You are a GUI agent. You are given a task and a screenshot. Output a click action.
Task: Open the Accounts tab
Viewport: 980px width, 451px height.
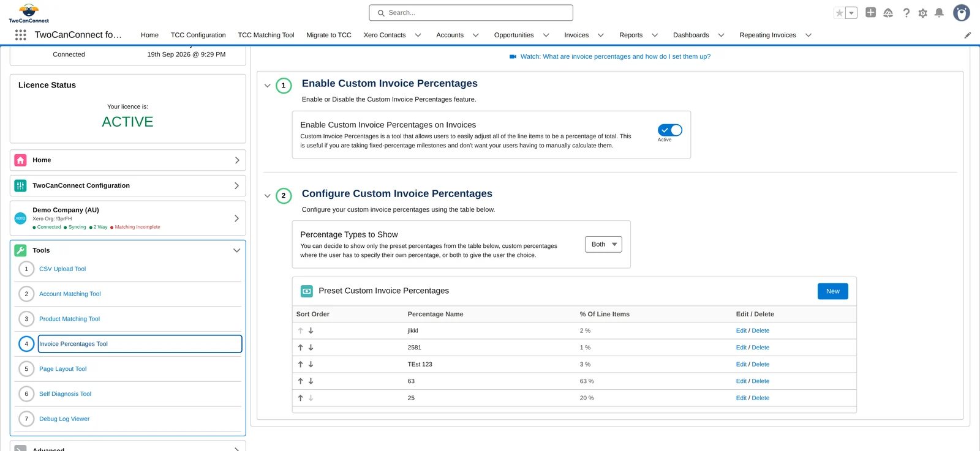click(450, 35)
